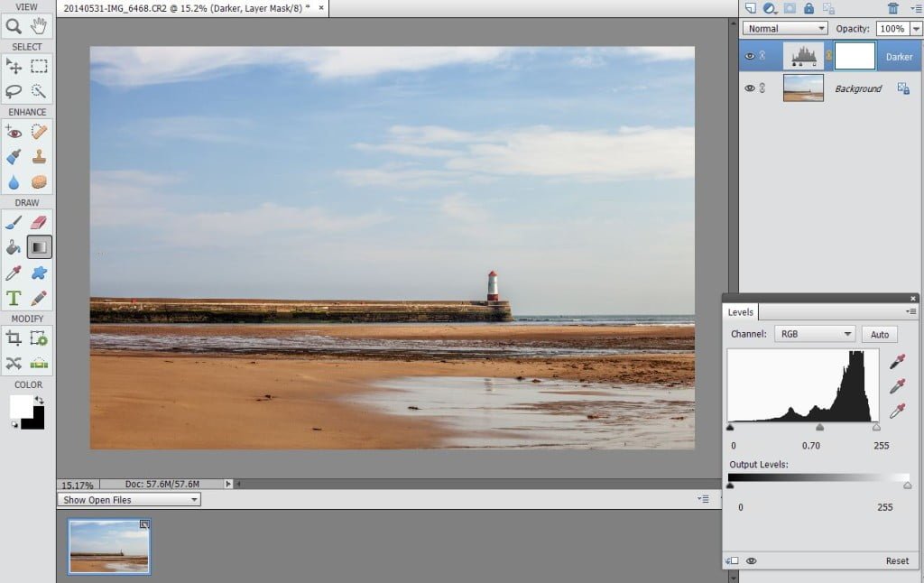Click the Background layer lock icon
The height and width of the screenshot is (583, 924).
(903, 88)
